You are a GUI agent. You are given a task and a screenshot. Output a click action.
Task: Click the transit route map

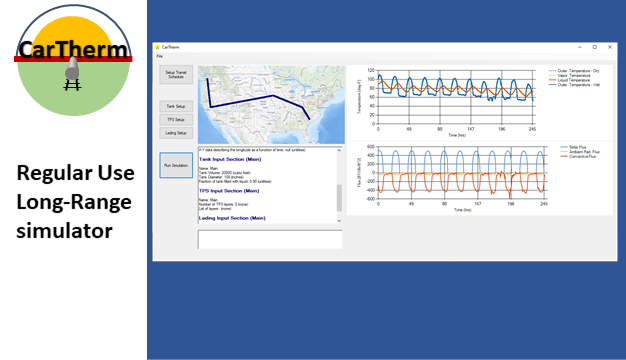pos(271,105)
